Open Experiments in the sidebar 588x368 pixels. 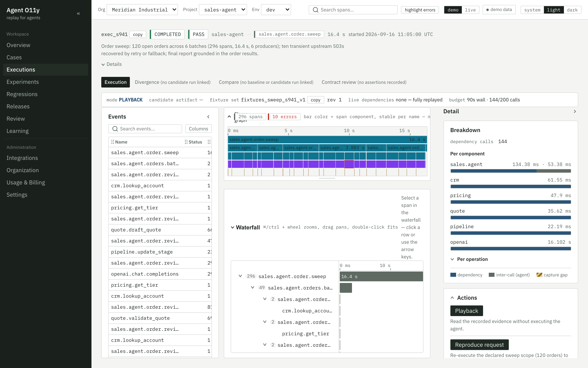46,82
